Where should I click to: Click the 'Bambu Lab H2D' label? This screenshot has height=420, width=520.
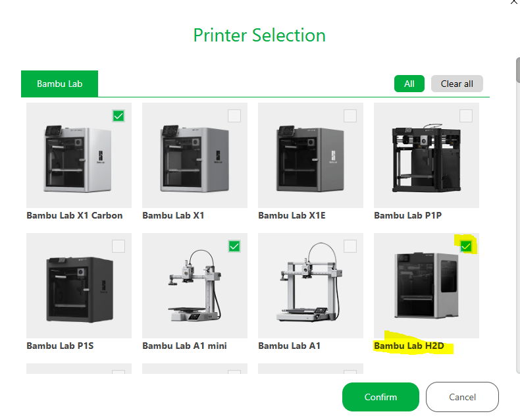point(409,346)
